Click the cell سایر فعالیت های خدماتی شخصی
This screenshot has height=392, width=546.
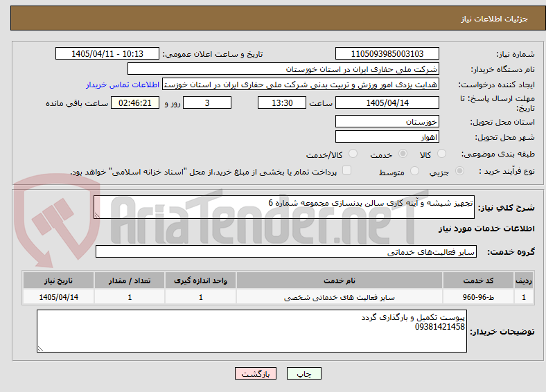point(340,297)
